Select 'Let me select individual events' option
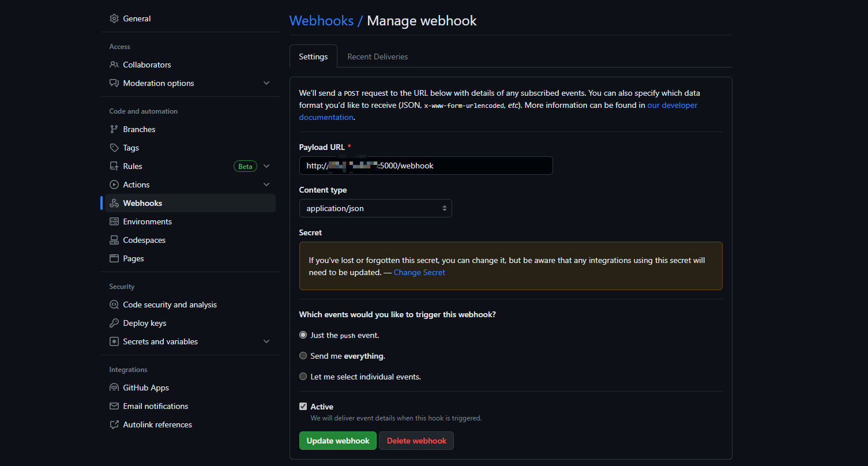The width and height of the screenshot is (868, 466). pyautogui.click(x=303, y=377)
